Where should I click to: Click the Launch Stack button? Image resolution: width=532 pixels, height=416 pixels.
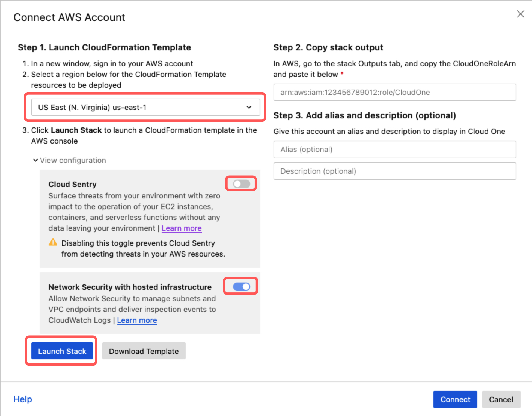(62, 351)
